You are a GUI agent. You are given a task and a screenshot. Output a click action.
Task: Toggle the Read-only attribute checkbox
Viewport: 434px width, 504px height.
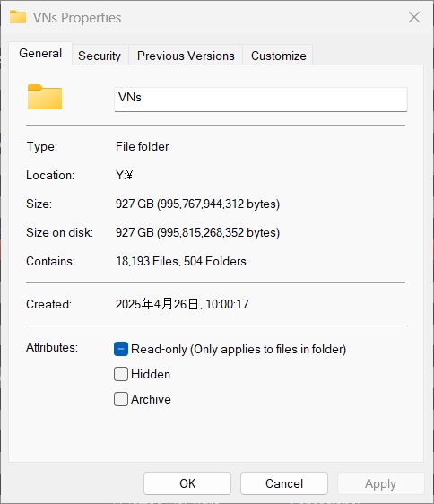tap(121, 349)
